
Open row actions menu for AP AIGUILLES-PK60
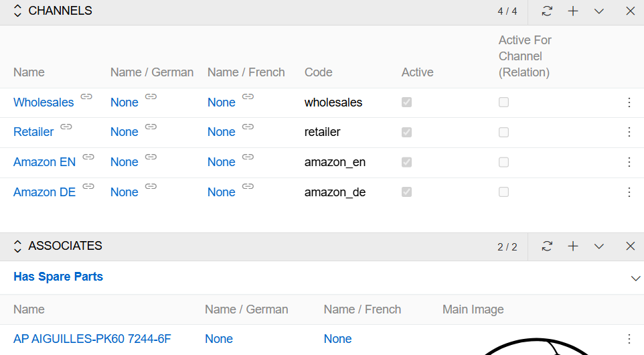click(629, 339)
